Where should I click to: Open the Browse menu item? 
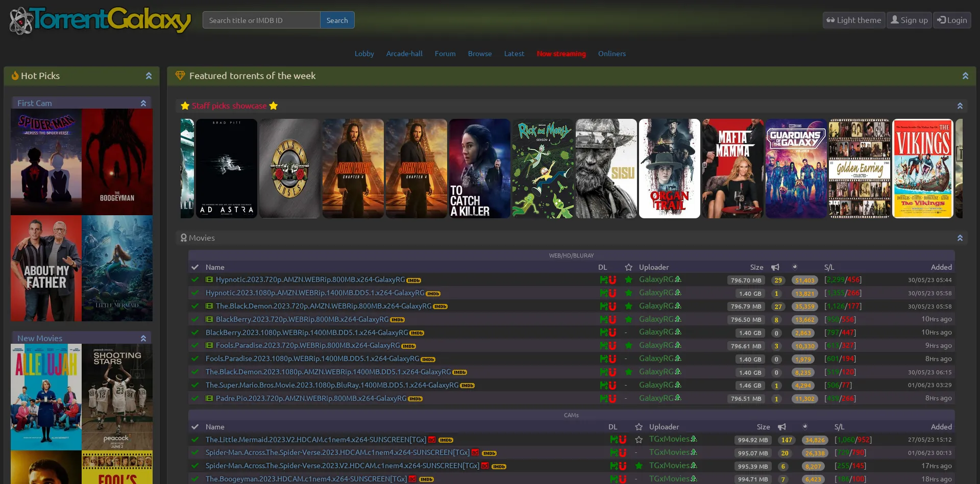(x=480, y=54)
